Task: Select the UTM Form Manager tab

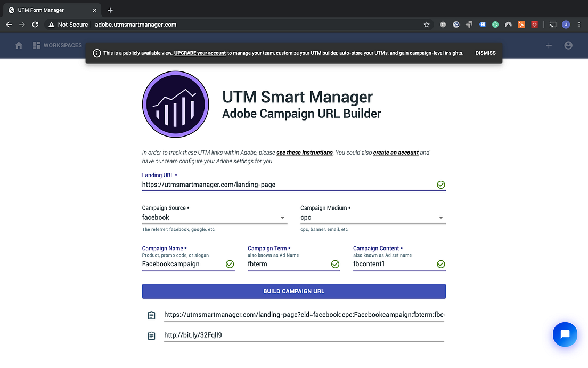Action: 48,10
